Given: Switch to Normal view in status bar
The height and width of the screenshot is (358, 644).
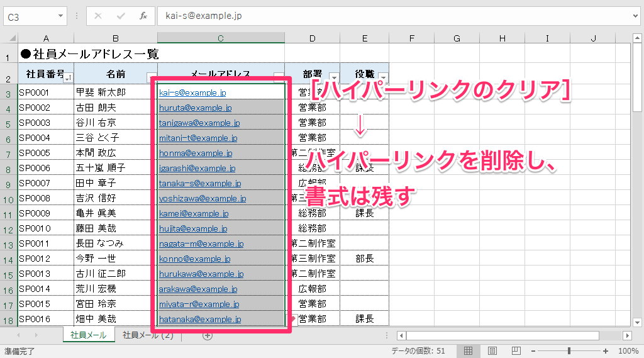Looking at the screenshot, I should [x=468, y=351].
